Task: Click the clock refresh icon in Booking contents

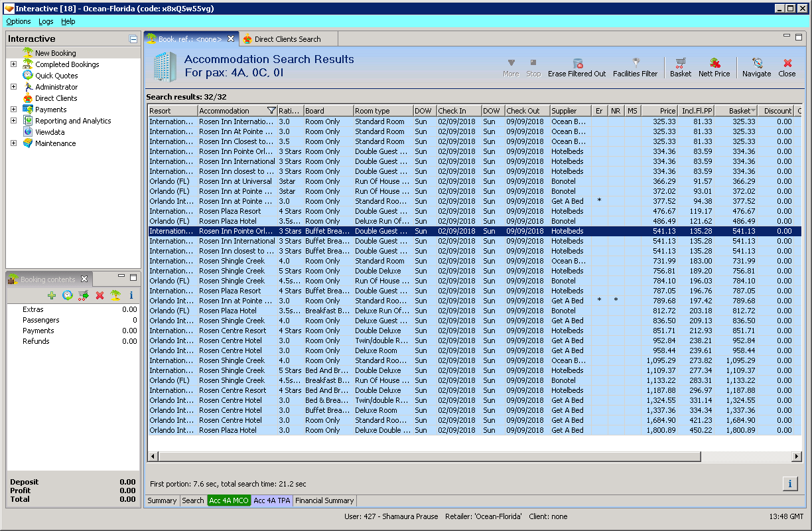Action: coord(68,295)
